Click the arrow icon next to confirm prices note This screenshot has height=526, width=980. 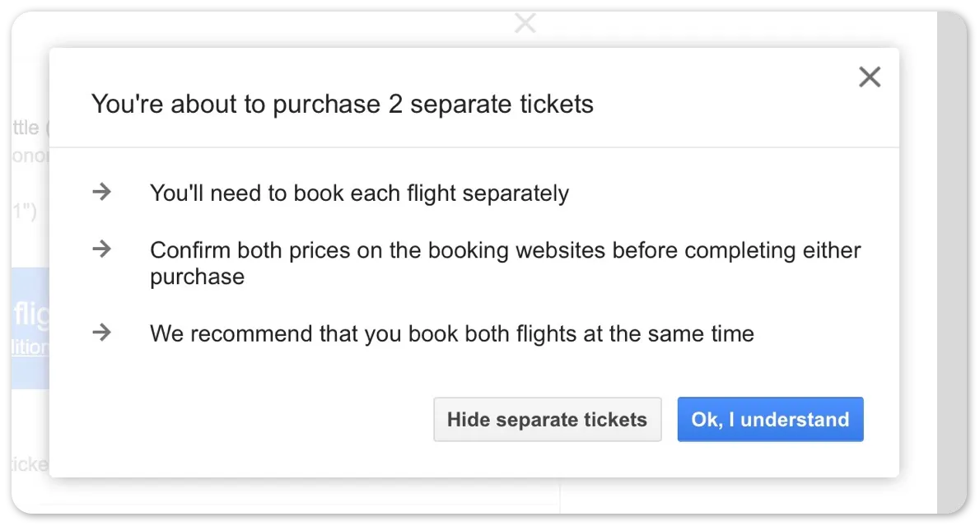point(101,249)
